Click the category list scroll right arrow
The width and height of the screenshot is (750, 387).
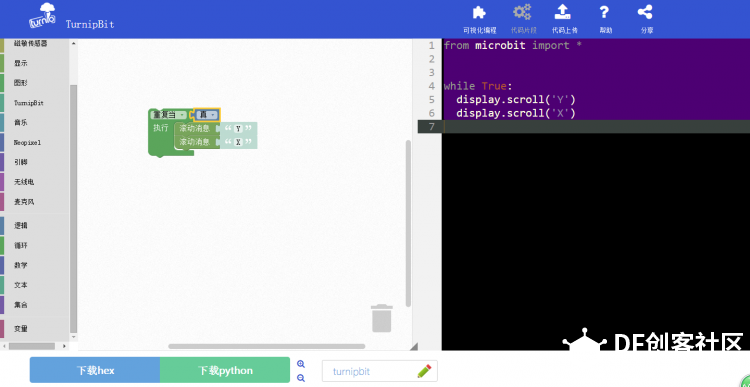pyautogui.click(x=66, y=346)
